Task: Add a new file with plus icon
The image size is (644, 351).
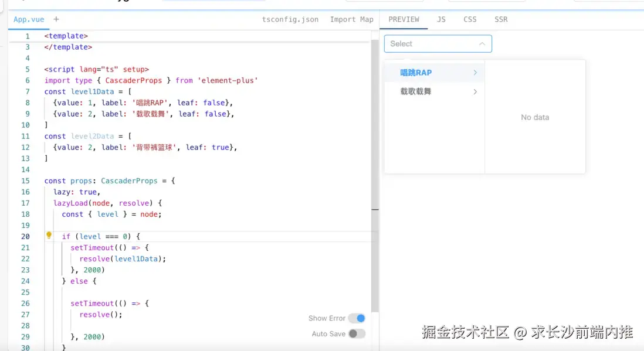Action: (56, 19)
